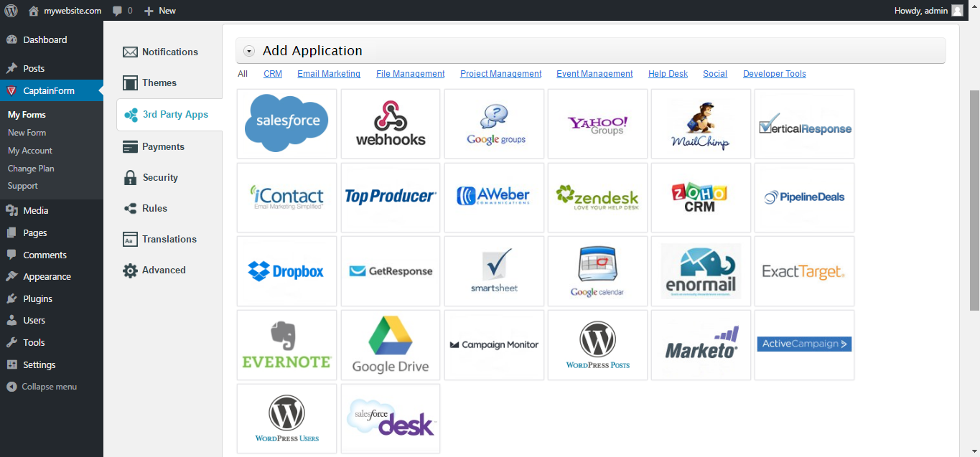Open the Howdy, admin account menu
The width and height of the screenshot is (980, 457).
point(928,10)
